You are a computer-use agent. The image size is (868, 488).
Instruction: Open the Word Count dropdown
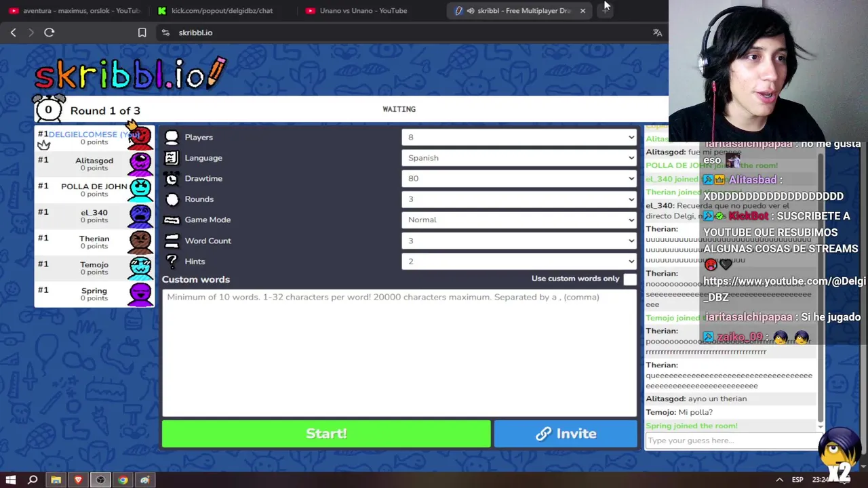[x=519, y=241]
